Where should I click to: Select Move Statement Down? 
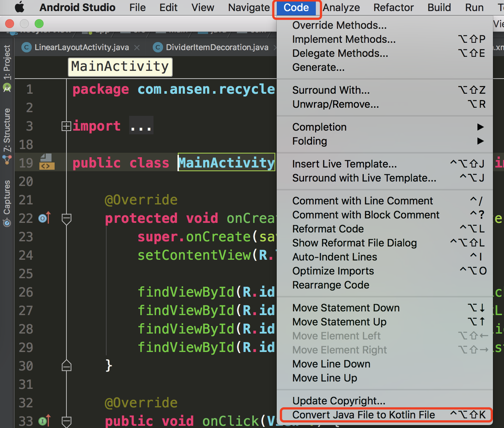point(385,308)
